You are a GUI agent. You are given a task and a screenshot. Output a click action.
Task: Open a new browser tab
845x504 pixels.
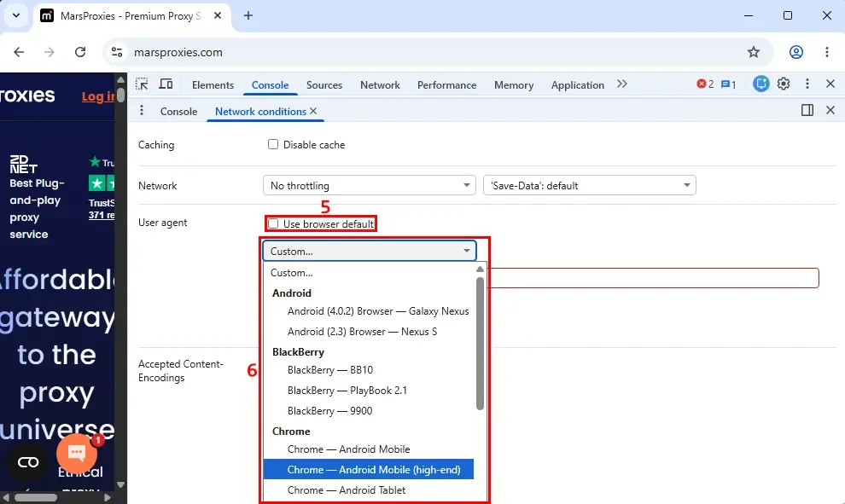pyautogui.click(x=248, y=15)
